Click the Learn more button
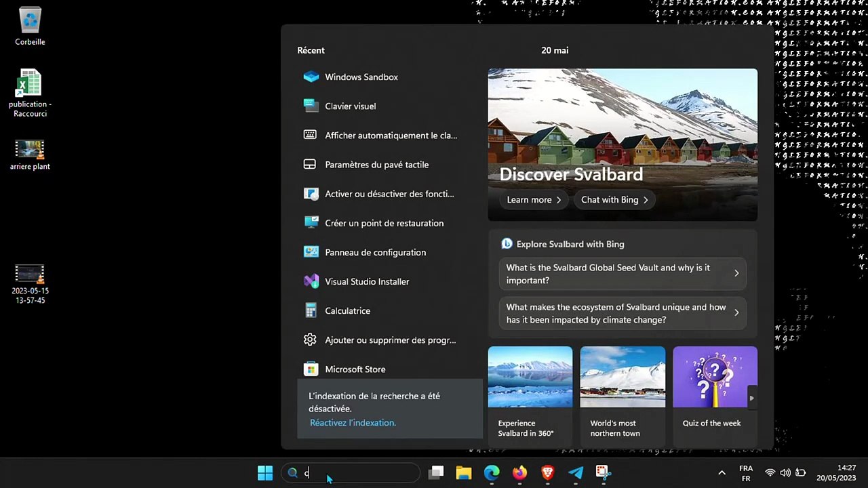 (534, 200)
